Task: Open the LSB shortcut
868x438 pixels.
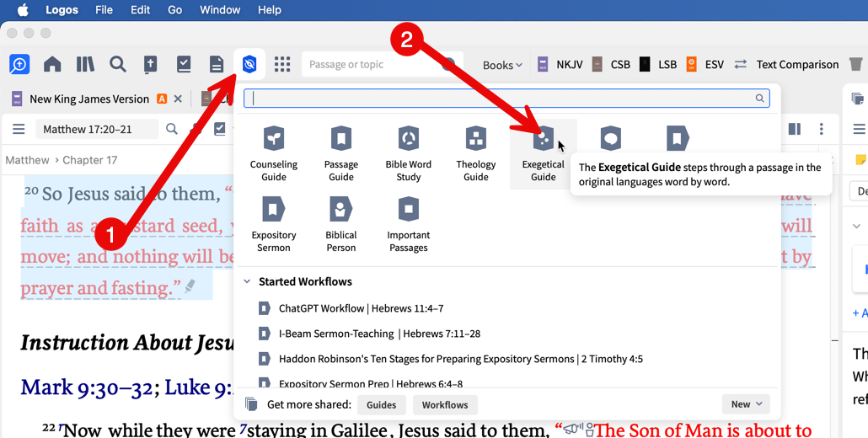Action: pos(657,65)
